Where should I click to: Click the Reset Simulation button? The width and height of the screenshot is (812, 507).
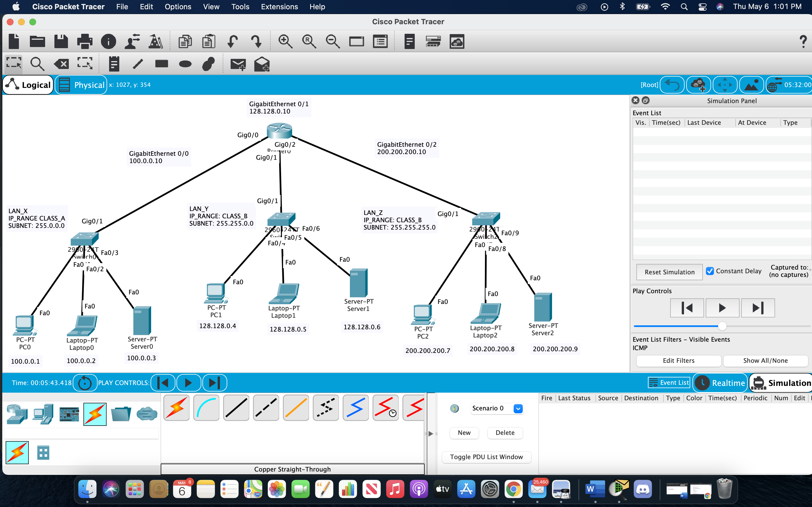click(x=669, y=272)
